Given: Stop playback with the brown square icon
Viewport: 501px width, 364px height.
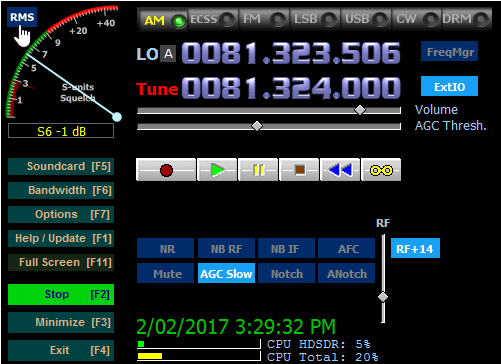Looking at the screenshot, I should tap(299, 170).
